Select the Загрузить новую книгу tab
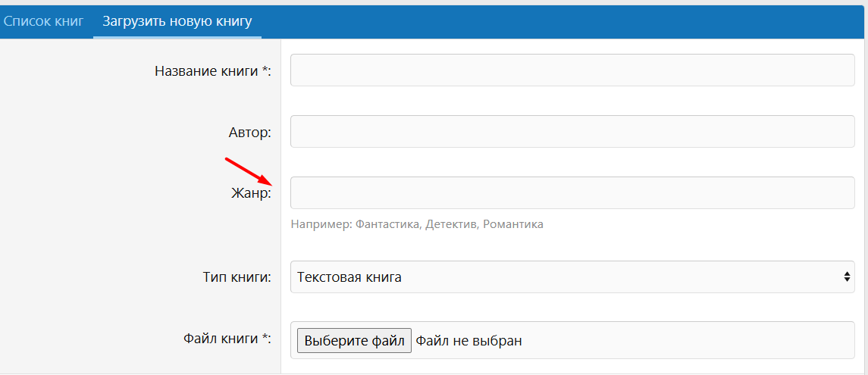This screenshot has width=868, height=375. tap(177, 22)
